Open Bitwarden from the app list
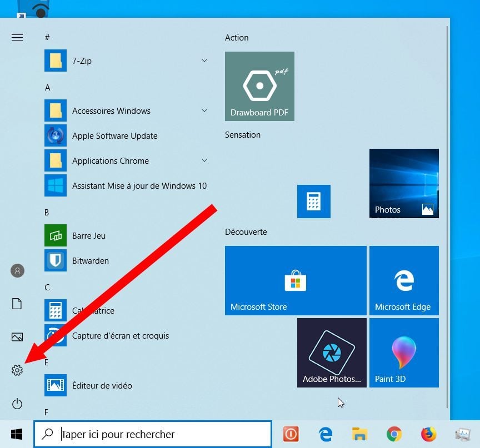The height and width of the screenshot is (448, 480). coord(126,260)
